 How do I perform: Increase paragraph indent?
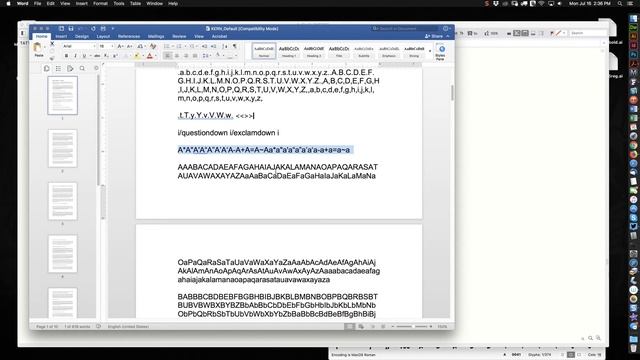(x=213, y=47)
